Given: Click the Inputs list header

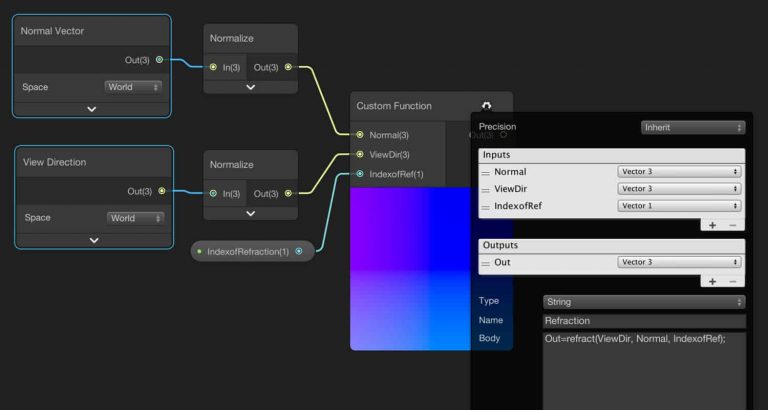Looking at the screenshot, I should point(612,155).
